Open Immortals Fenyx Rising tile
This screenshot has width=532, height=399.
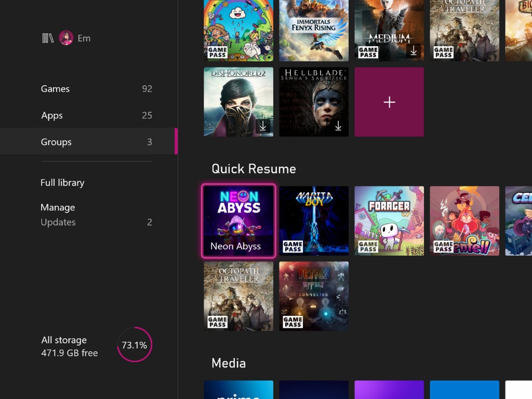click(x=314, y=30)
